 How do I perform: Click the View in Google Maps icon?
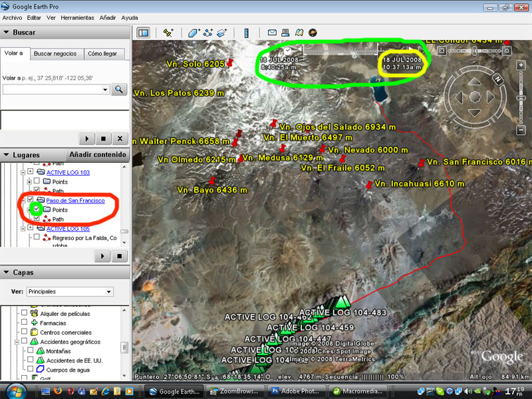click(x=299, y=32)
